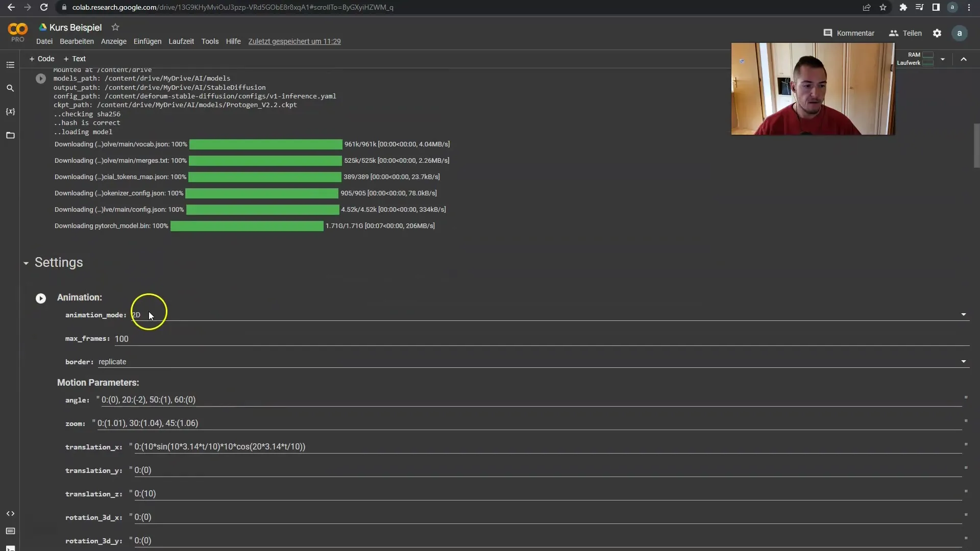The image size is (980, 551).
Task: Open notebook settings gear icon
Action: (x=937, y=33)
